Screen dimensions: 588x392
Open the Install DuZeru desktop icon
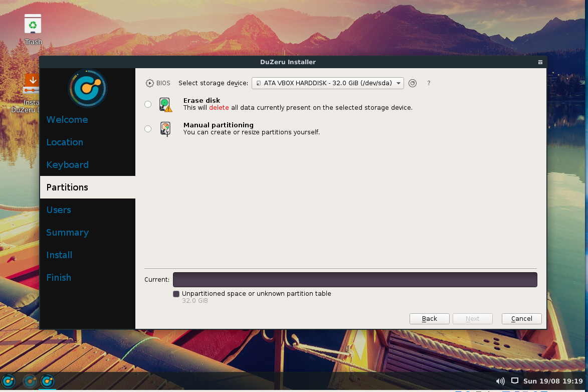[31, 93]
